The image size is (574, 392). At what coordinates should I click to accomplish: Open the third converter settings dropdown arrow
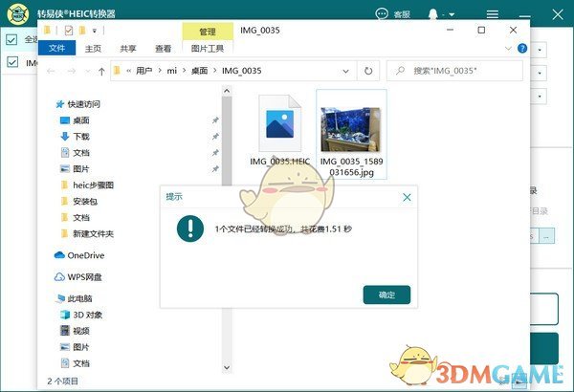click(540, 97)
